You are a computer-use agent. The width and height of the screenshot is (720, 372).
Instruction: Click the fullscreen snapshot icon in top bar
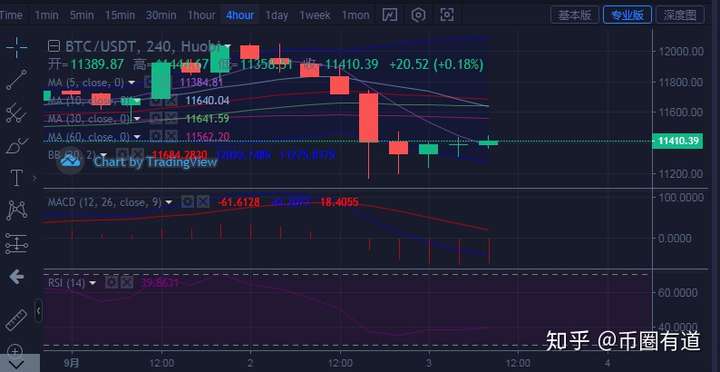coord(447,15)
